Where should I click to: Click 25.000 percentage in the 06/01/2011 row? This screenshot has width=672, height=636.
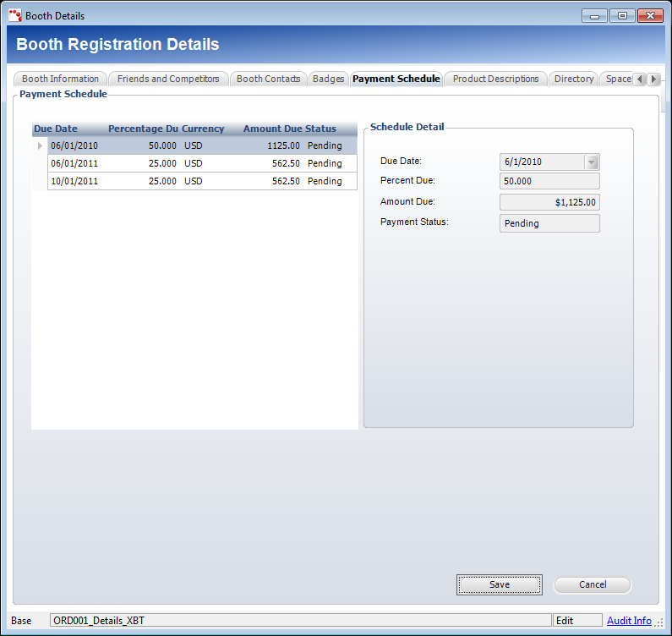click(x=162, y=163)
